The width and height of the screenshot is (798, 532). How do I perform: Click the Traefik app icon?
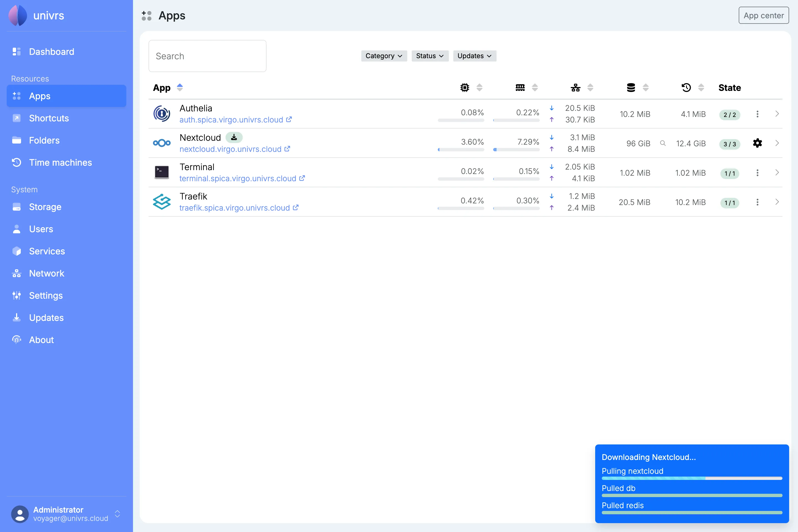click(x=162, y=202)
